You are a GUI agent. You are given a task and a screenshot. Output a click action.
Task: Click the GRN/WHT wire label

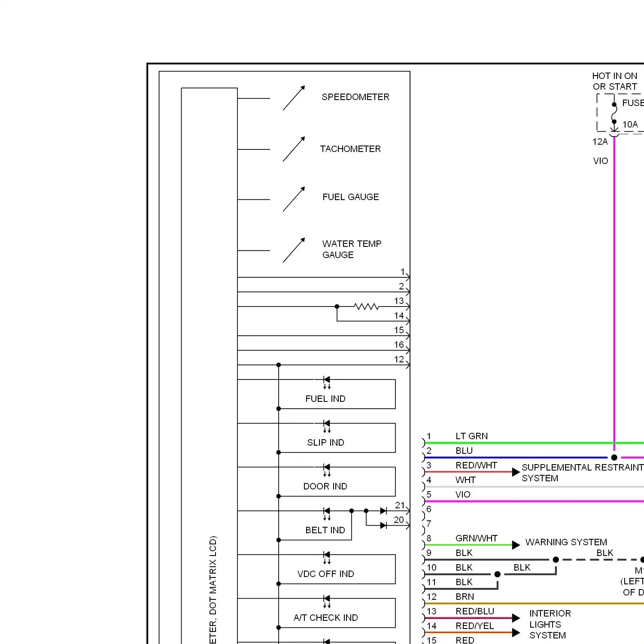[x=477, y=538]
